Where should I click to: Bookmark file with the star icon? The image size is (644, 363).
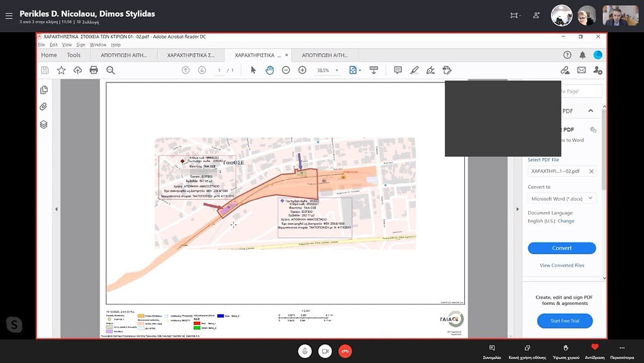(x=61, y=70)
